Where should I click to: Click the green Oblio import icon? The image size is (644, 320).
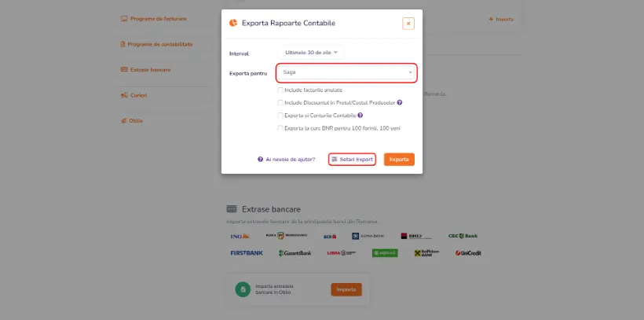243,289
